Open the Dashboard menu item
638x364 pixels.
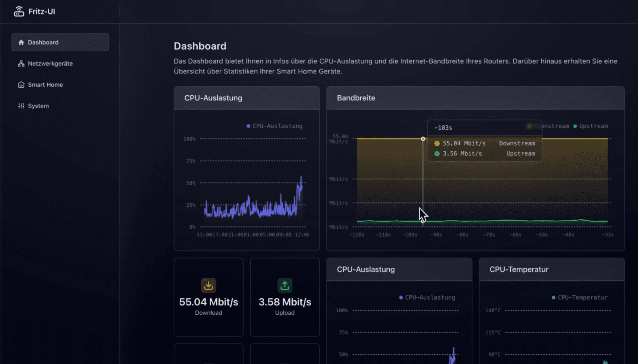(60, 42)
